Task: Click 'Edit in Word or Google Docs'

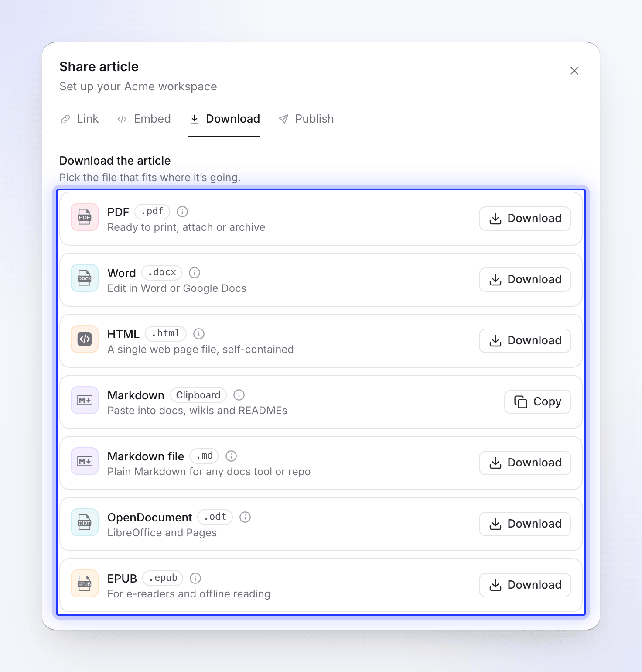Action: coord(177,288)
